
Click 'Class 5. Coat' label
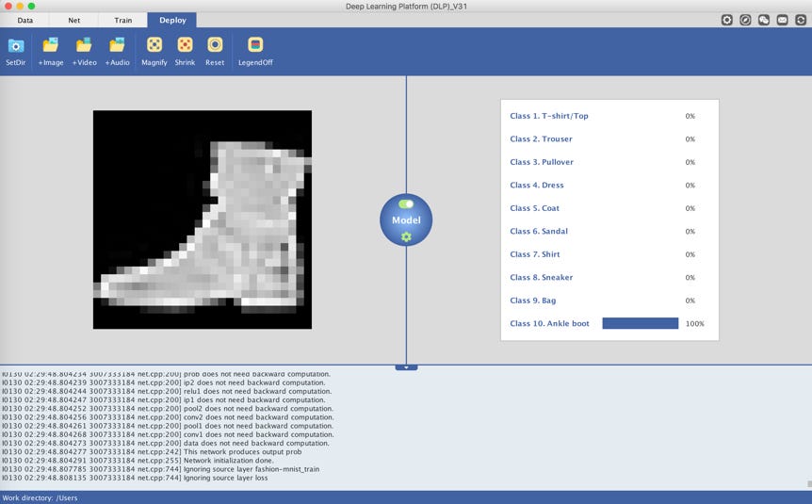(534, 208)
